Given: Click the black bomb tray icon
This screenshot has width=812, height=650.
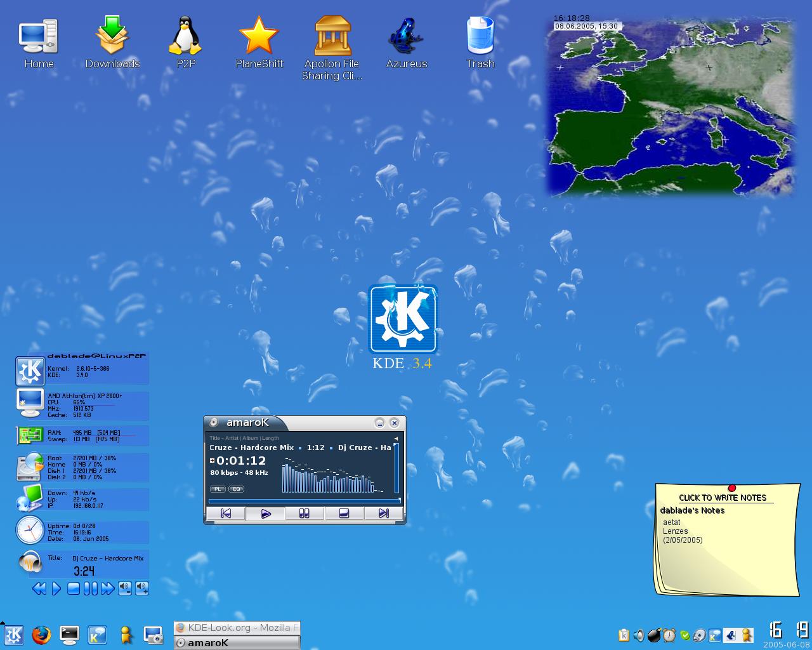Looking at the screenshot, I should click(654, 635).
